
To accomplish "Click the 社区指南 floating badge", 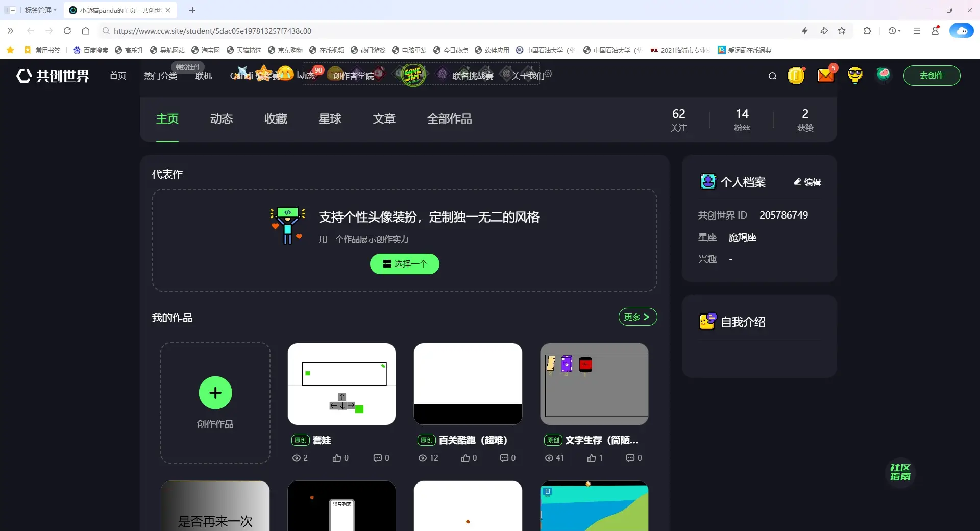I will click(x=900, y=472).
